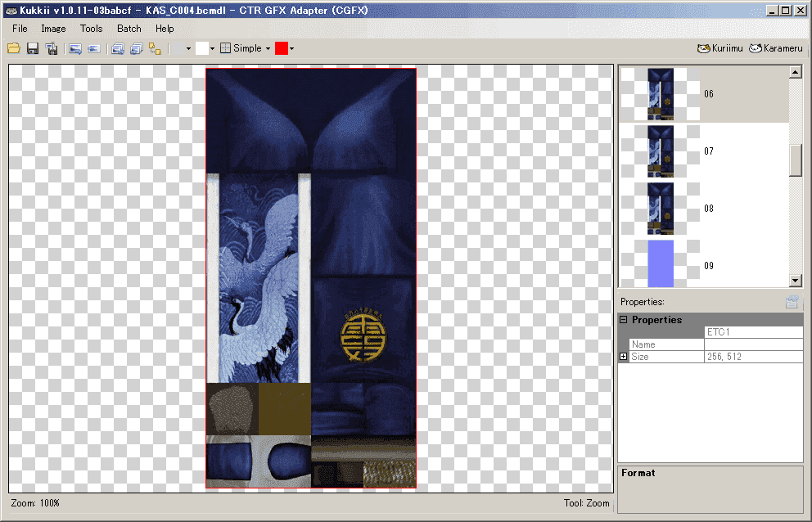Save the file using the floppy disk icon
Screen dimensions: 812x522
pos(33,48)
